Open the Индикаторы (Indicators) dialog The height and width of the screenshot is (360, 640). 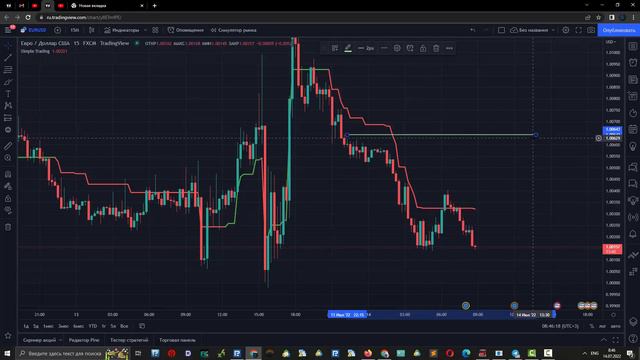click(122, 30)
